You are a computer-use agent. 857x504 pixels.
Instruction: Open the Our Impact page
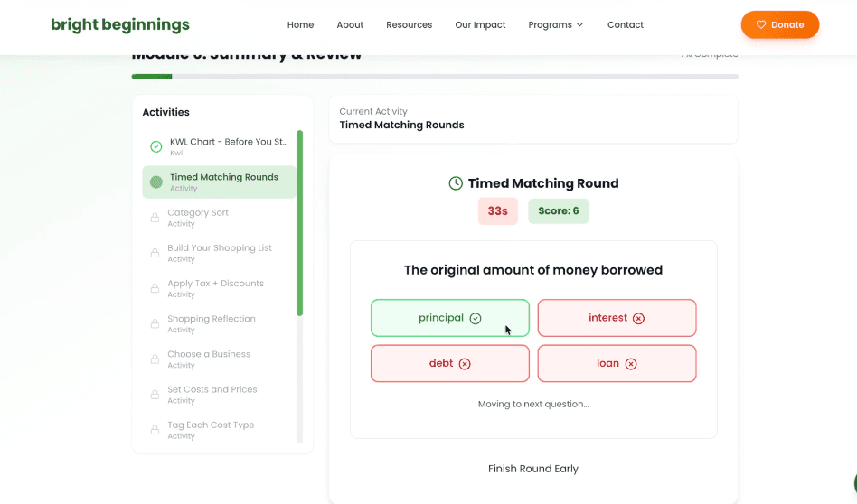[480, 25]
